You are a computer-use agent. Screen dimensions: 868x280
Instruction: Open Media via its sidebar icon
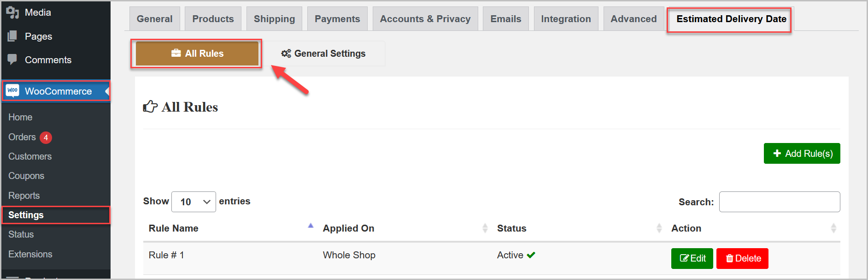click(x=12, y=12)
